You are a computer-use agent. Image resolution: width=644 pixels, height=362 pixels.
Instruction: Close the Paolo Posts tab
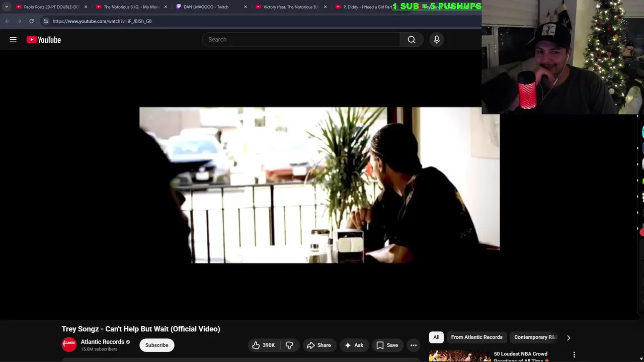(86, 7)
